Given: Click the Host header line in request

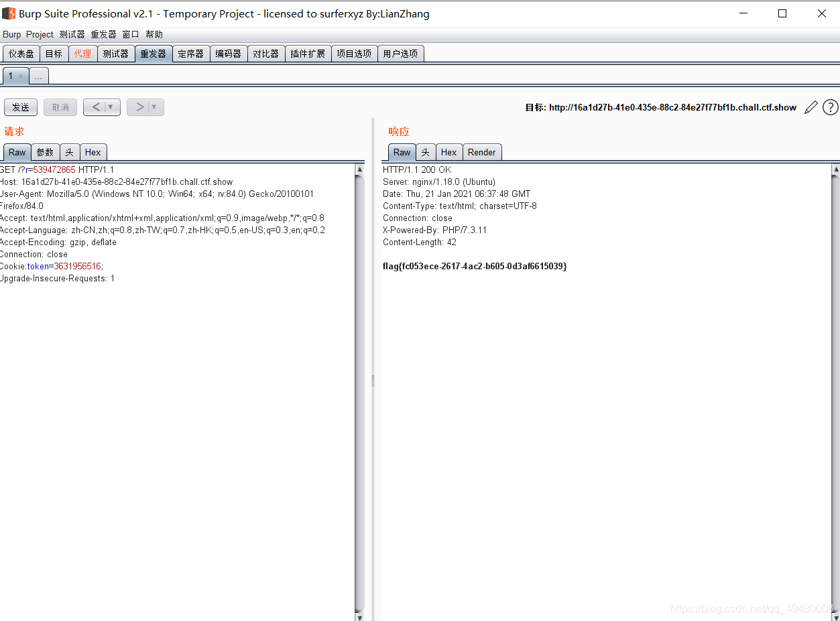Looking at the screenshot, I should [x=116, y=182].
